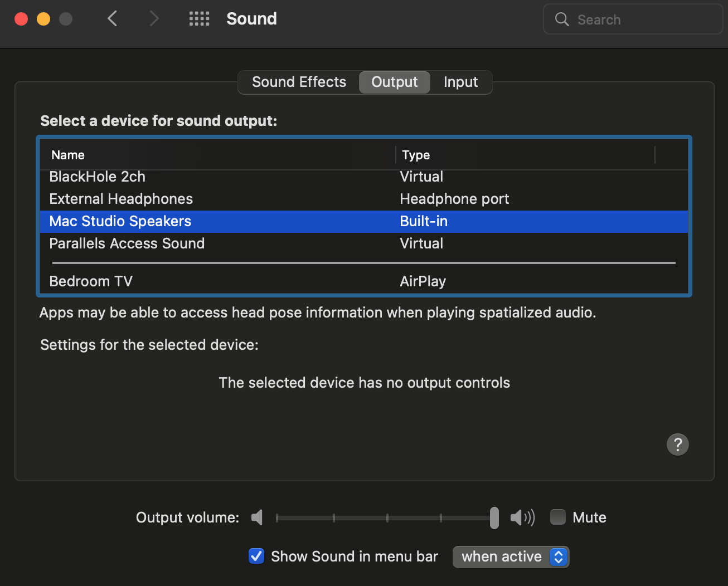Viewport: 728px width, 586px height.
Task: Uncheck Show Sound in menu bar
Action: [256, 556]
